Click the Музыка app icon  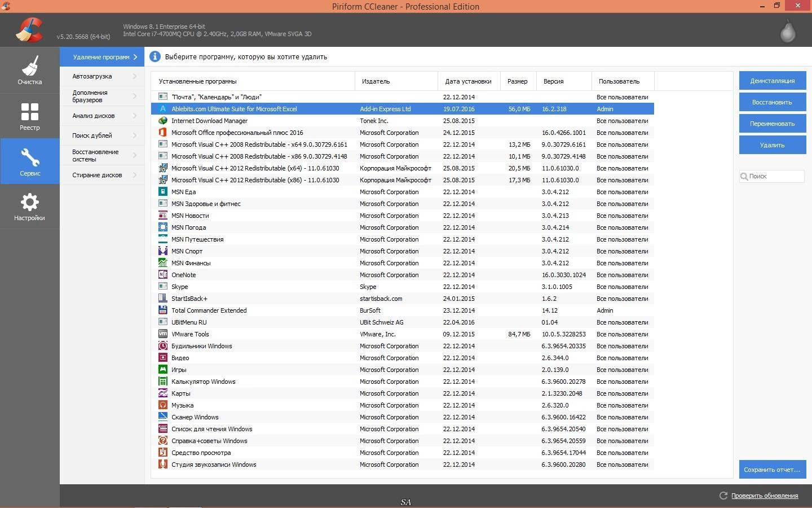tap(162, 405)
